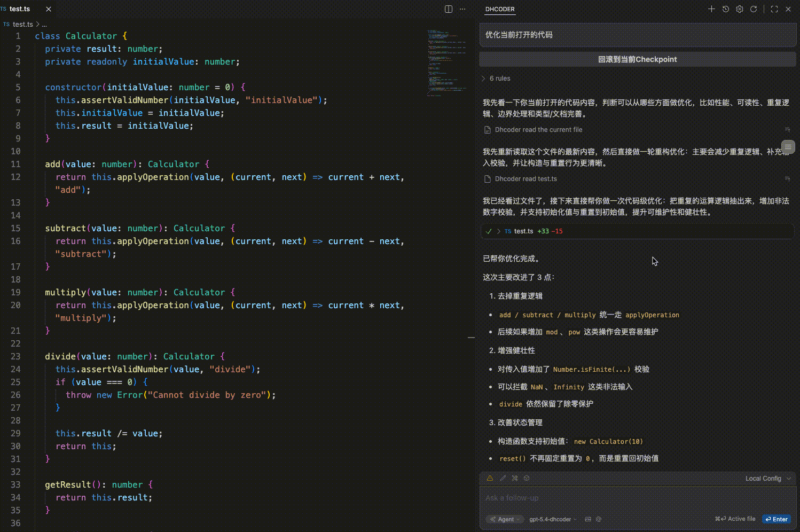
Task: Select the DHCODER panel tab
Action: pos(500,9)
